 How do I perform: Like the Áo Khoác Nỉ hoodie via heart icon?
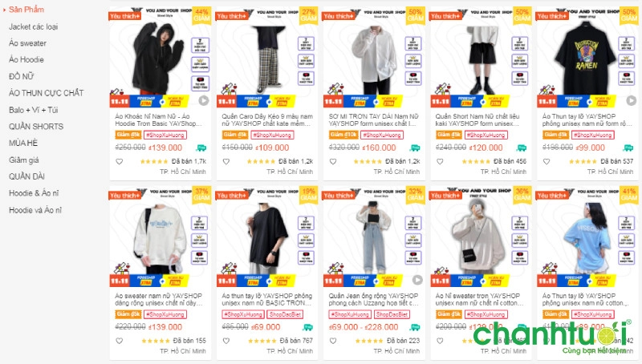[119, 161]
